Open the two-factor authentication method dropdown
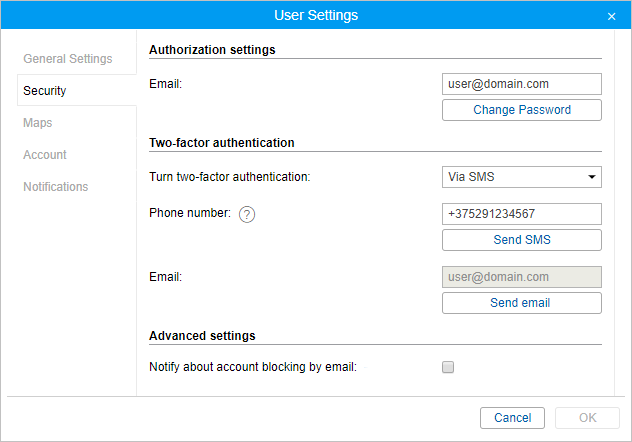The height and width of the screenshot is (442, 632). tap(521, 177)
